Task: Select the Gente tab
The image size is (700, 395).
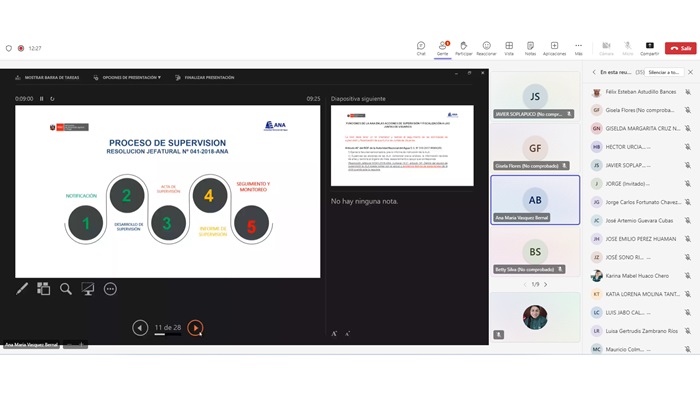Action: 442,48
